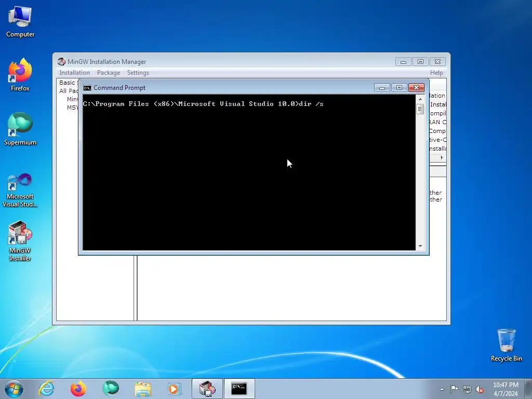The width and height of the screenshot is (532, 399).
Task: Show hidden system tray icons
Action: tap(442, 389)
